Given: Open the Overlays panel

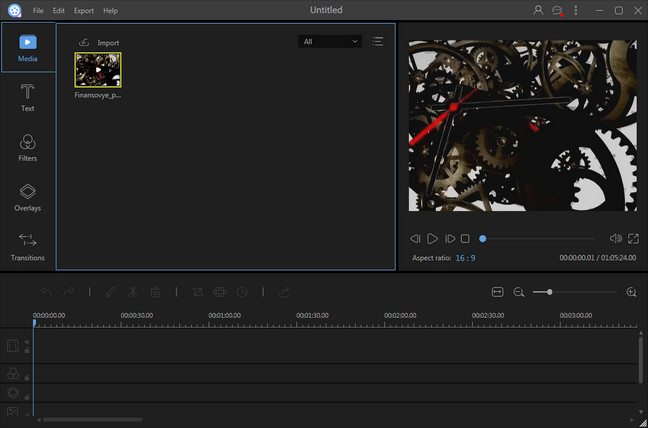Looking at the screenshot, I should [x=28, y=196].
